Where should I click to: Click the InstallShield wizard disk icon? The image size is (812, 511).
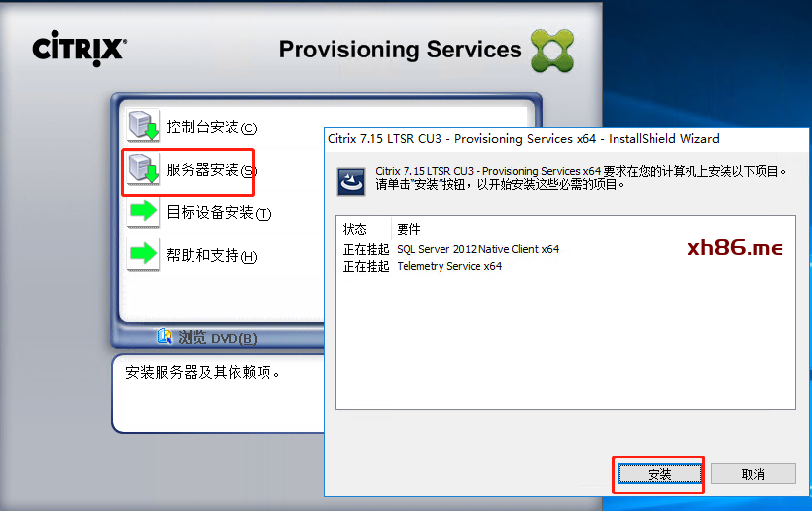point(351,182)
